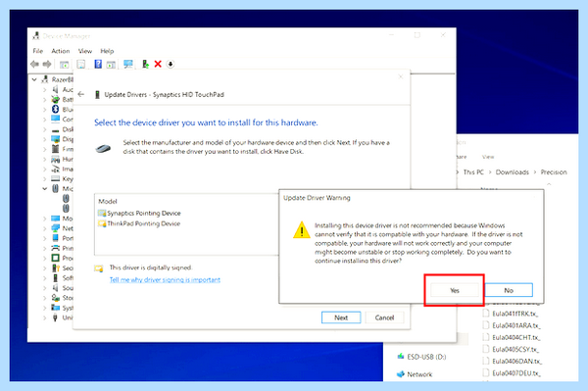Select the Bluetooth category icon in device tree
Viewport: 588px width, 391px height.
click(55, 109)
